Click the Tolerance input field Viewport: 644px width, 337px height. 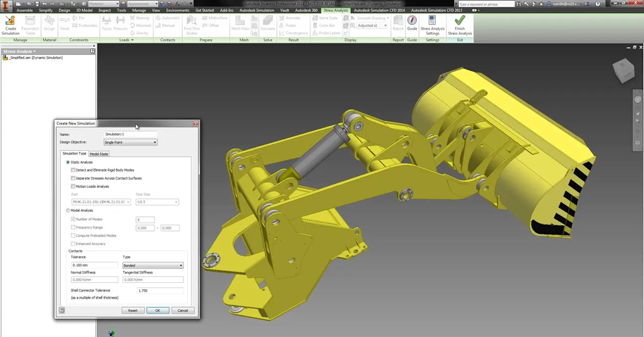(94, 265)
